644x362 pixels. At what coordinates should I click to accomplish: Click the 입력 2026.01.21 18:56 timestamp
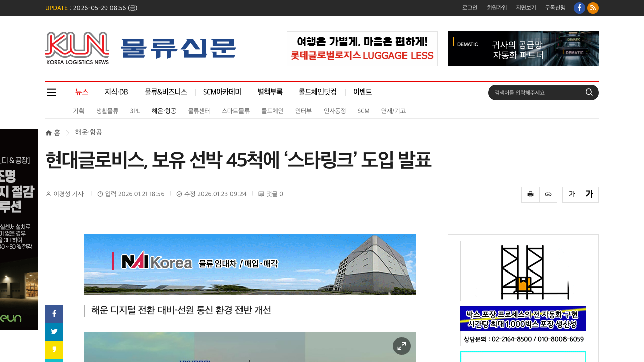[134, 194]
